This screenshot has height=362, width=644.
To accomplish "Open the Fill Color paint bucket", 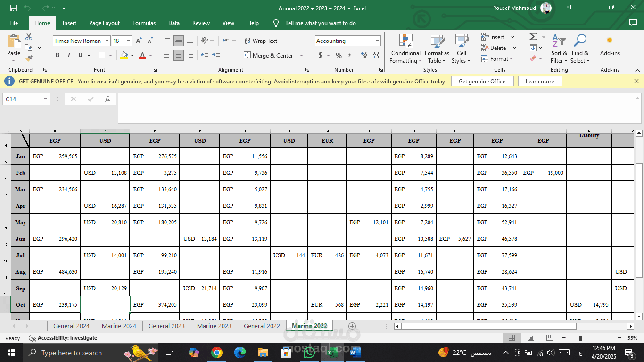I will point(124,55).
